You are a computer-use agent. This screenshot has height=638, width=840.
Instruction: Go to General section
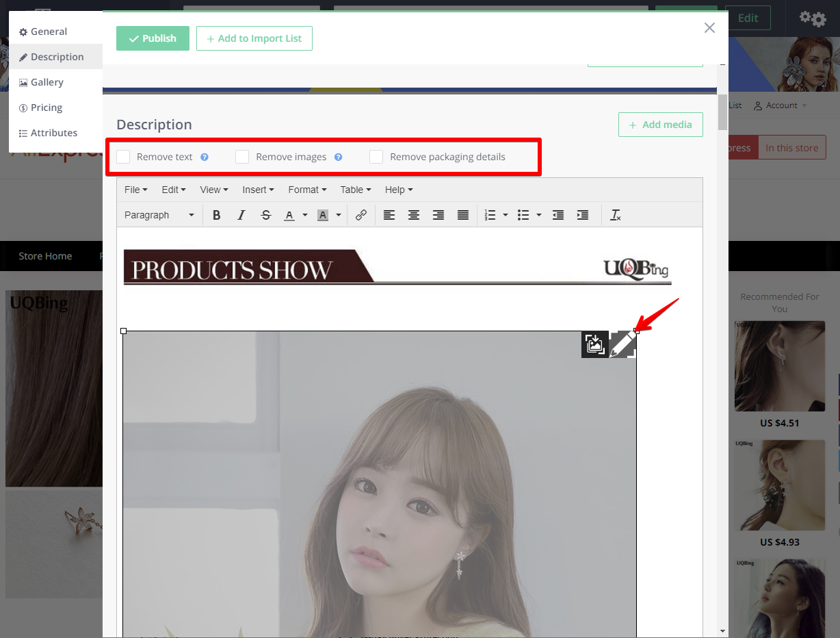pos(55,31)
